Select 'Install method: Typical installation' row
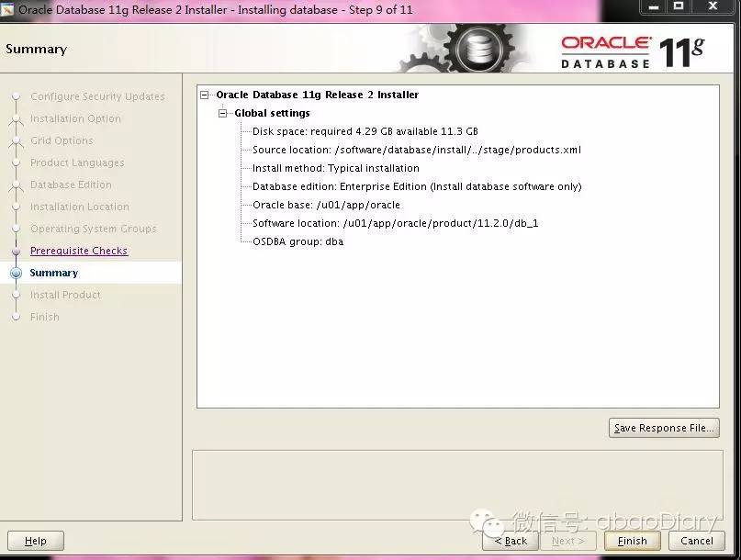 click(336, 168)
